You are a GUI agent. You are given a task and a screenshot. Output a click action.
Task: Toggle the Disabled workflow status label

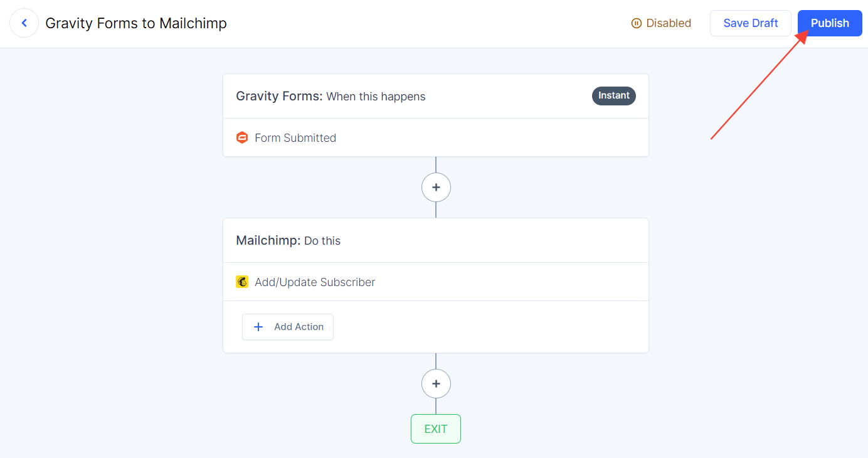tap(669, 23)
